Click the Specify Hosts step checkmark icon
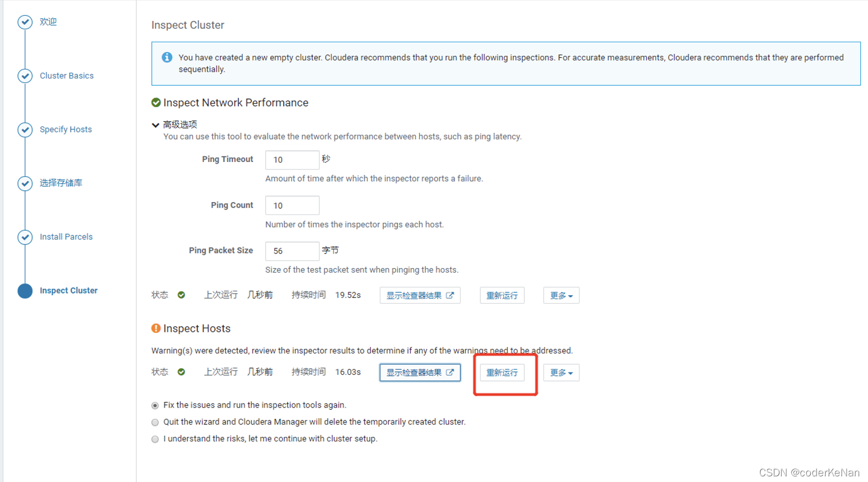 [25, 129]
